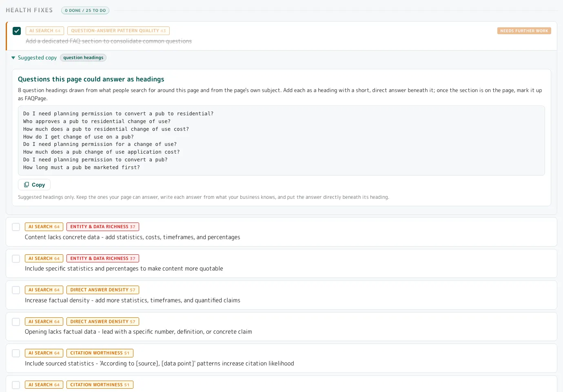Click 'Direct Answer Density 57' tag on factual density row
This screenshot has height=392, width=563.
(103, 290)
